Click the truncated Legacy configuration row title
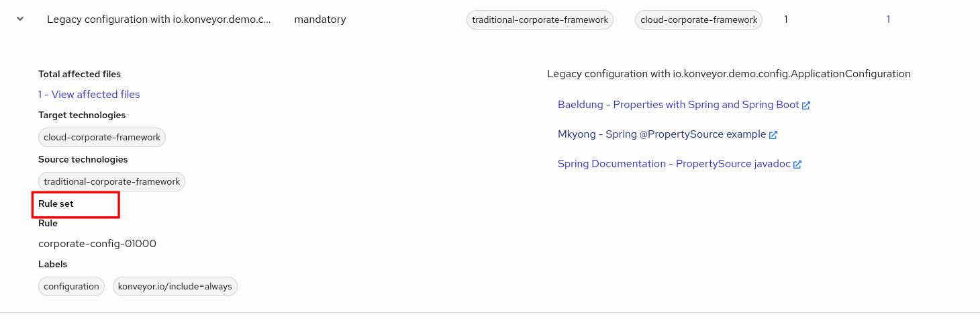 tap(159, 19)
